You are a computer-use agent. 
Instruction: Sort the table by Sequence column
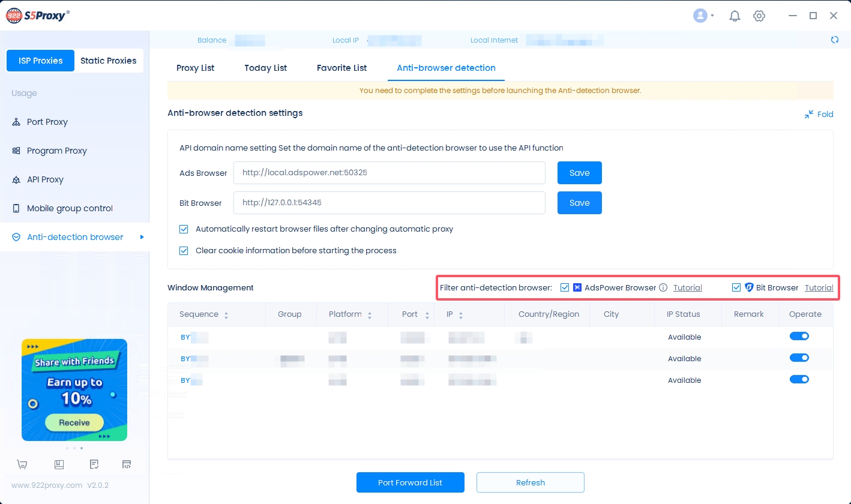[226, 314]
